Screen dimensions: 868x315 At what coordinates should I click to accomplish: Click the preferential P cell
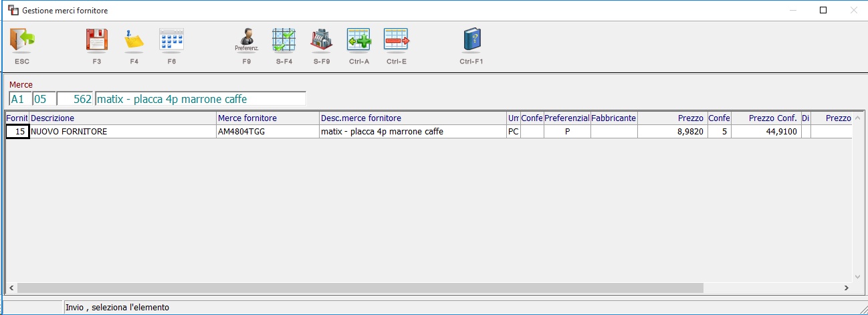point(567,132)
